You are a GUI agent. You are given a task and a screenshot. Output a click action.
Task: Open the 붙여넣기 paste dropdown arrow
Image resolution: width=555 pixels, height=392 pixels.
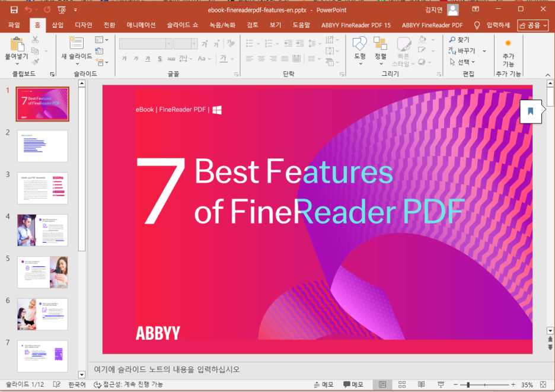[17, 63]
